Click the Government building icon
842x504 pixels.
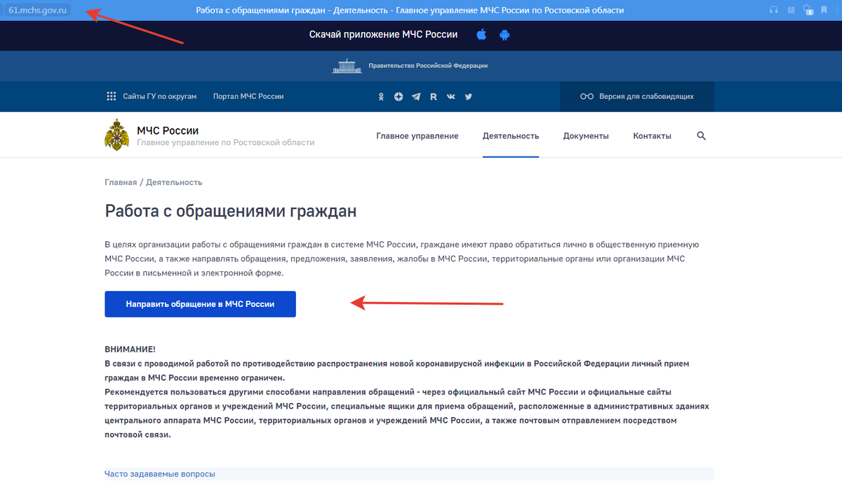tap(348, 66)
